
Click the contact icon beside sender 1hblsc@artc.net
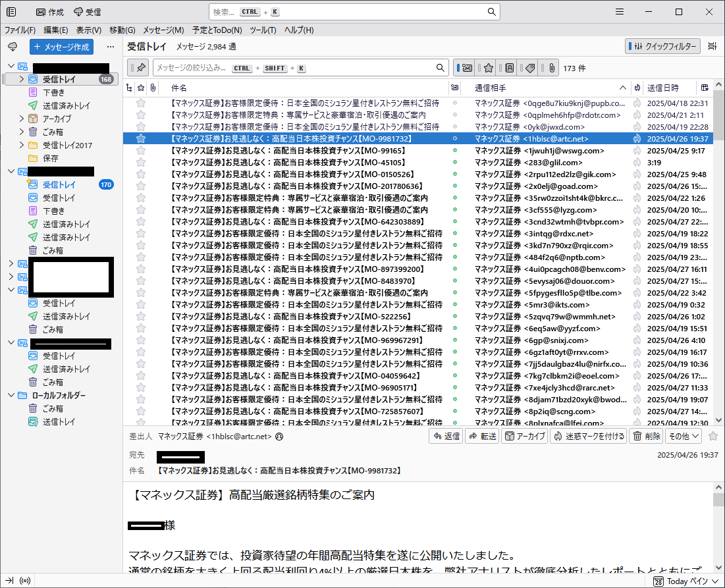click(279, 437)
